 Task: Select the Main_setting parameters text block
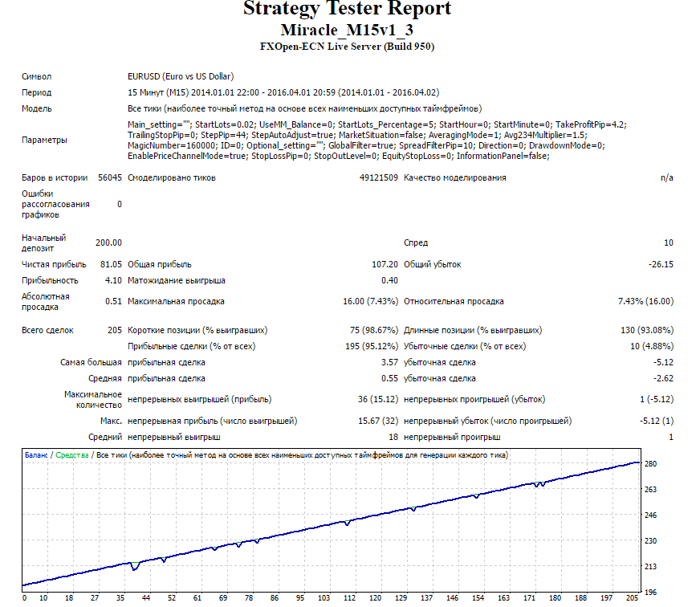click(377, 141)
